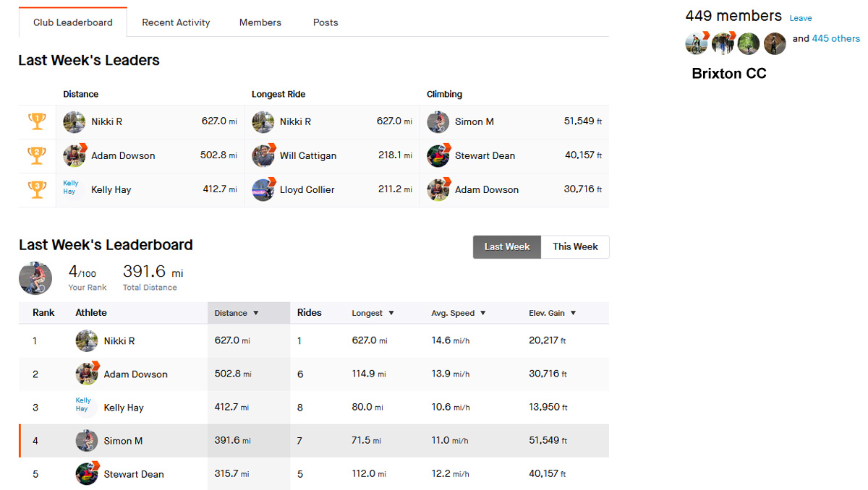Open the Recent Activity tab
868x490 pixels.
(176, 22)
